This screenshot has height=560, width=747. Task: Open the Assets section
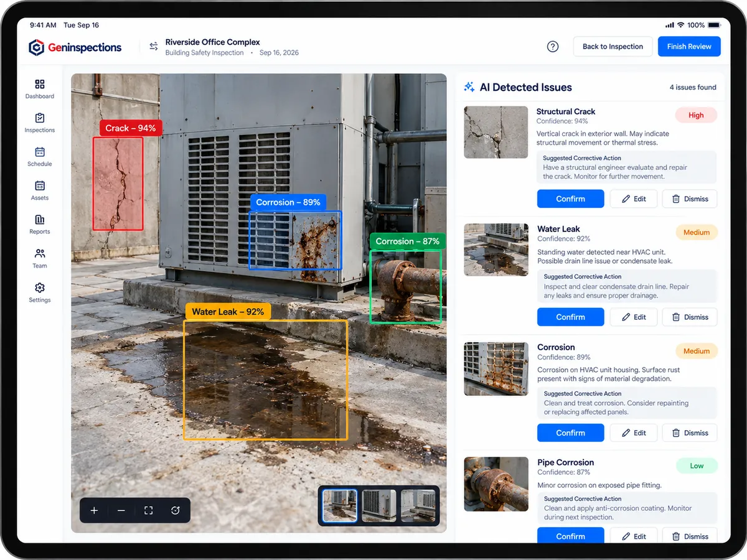click(x=40, y=190)
